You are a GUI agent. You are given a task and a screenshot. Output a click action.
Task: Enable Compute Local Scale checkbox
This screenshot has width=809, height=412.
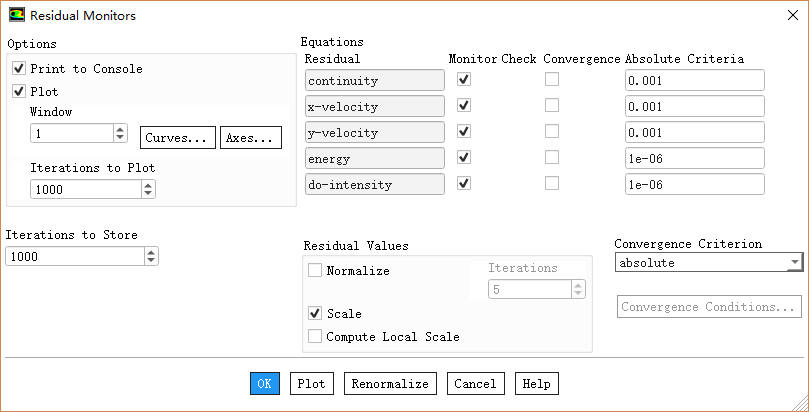point(316,337)
